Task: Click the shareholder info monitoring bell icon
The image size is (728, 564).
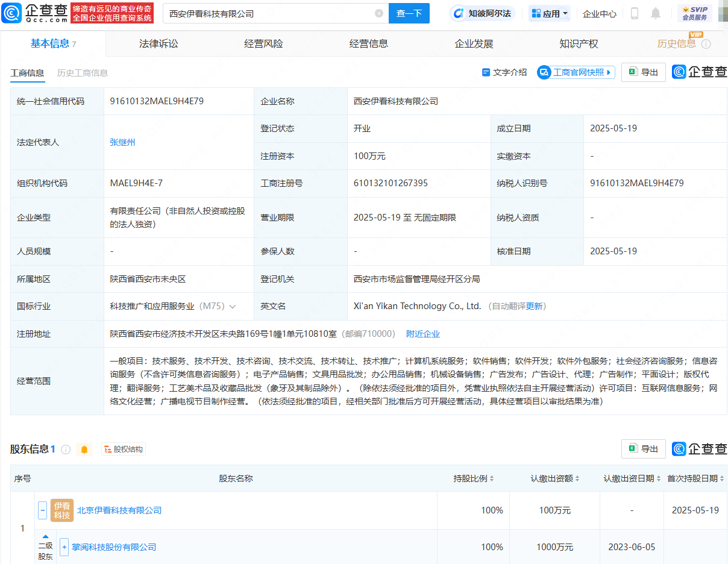Action: pyautogui.click(x=84, y=450)
